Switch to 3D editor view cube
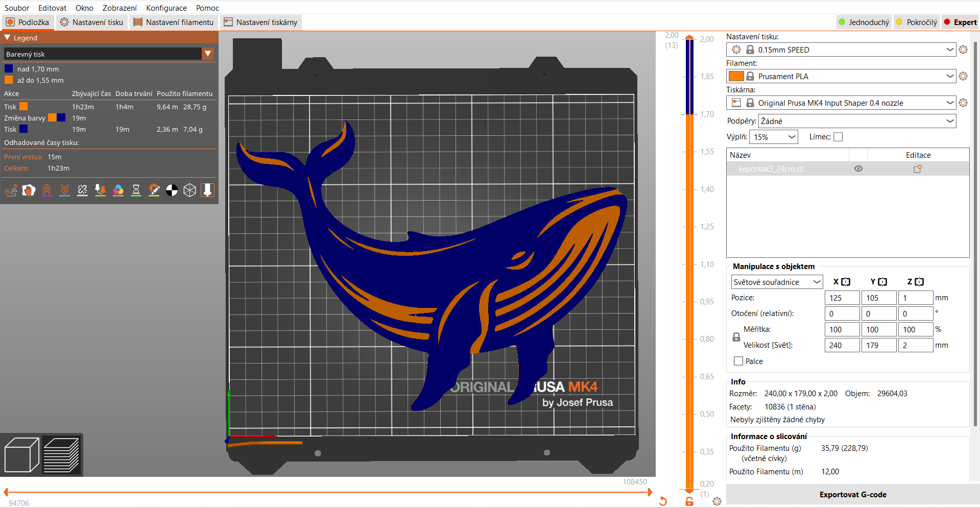Viewport: 980px width, 508px height. point(21,454)
